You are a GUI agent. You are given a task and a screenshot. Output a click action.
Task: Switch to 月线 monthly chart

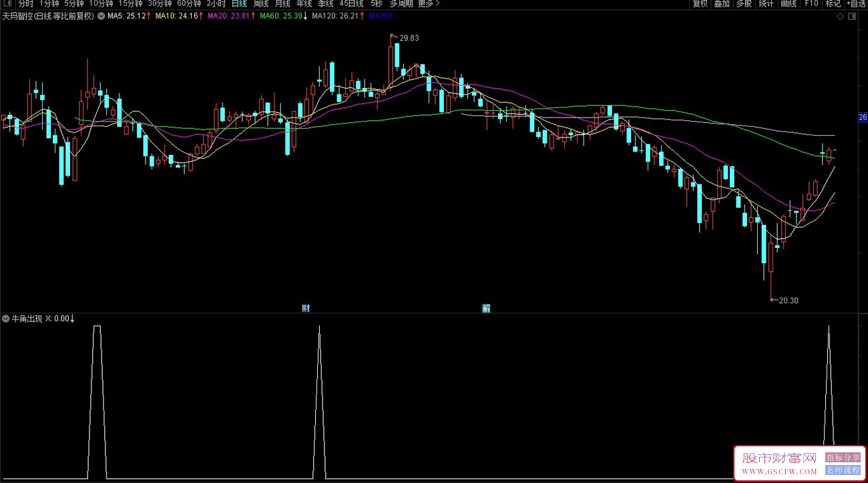click(282, 4)
